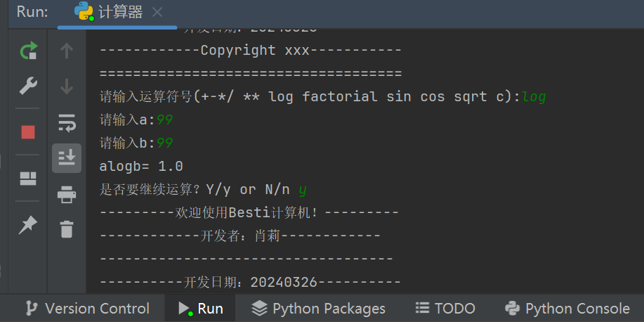The width and height of the screenshot is (644, 322).
Task: Close the 计算器 run tab
Action: pos(157,12)
